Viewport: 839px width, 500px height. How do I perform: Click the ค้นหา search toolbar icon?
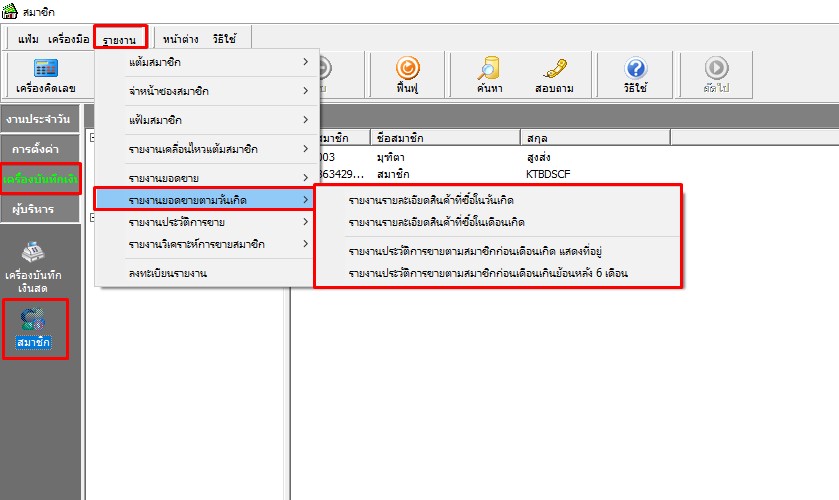[488, 75]
